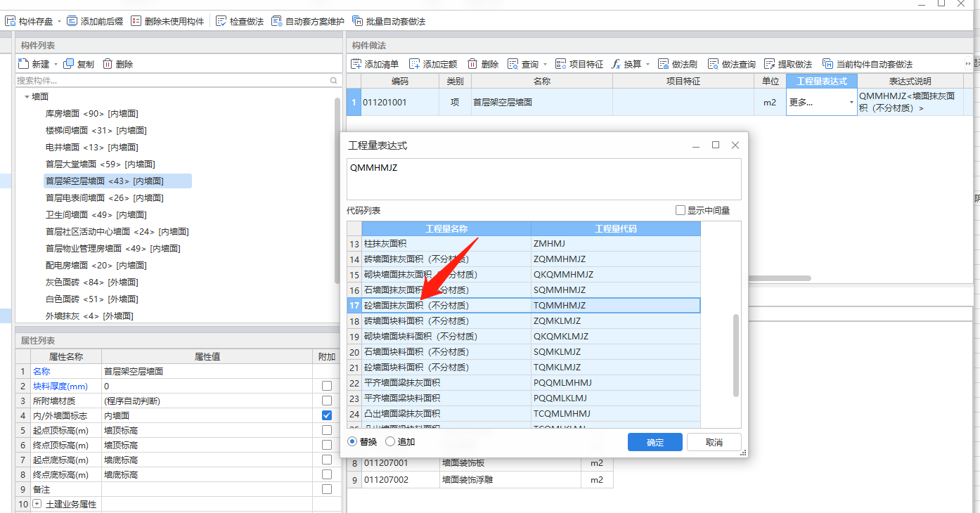
Task: Click code cell QKQMKLMJZ
Action: (615, 336)
